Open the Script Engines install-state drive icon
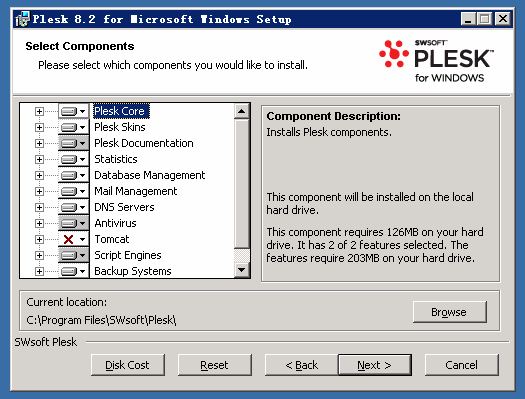The height and width of the screenshot is (399, 525). [74, 255]
